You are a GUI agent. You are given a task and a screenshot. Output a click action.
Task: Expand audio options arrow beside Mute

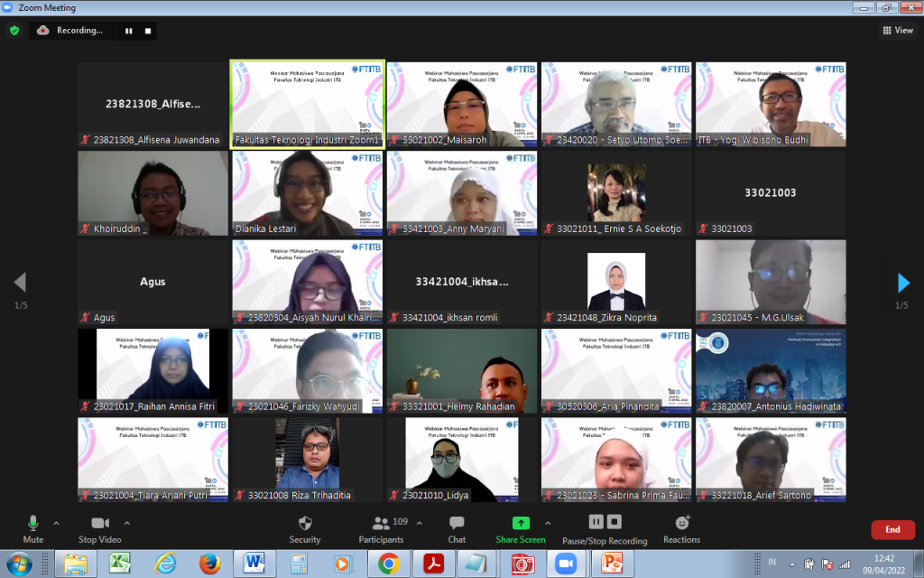[x=56, y=523]
